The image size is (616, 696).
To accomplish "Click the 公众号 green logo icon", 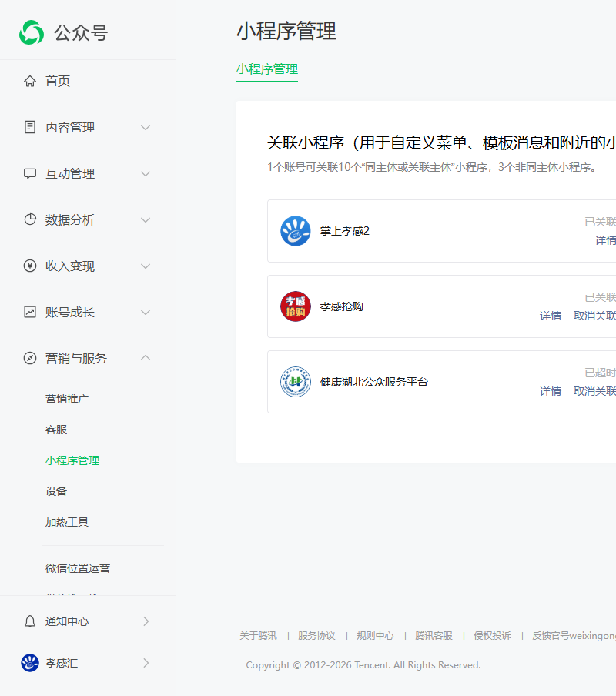I will (x=32, y=32).
